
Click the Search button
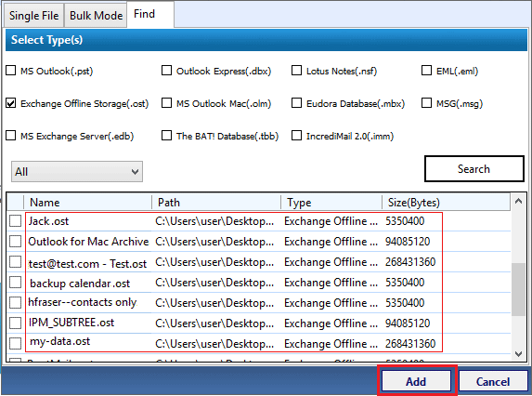pos(474,169)
